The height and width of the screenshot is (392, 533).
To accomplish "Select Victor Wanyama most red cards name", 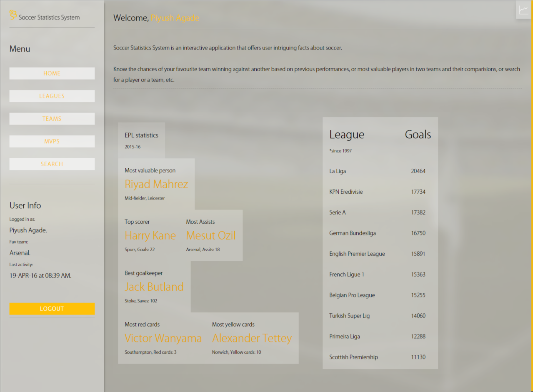I will point(163,338).
